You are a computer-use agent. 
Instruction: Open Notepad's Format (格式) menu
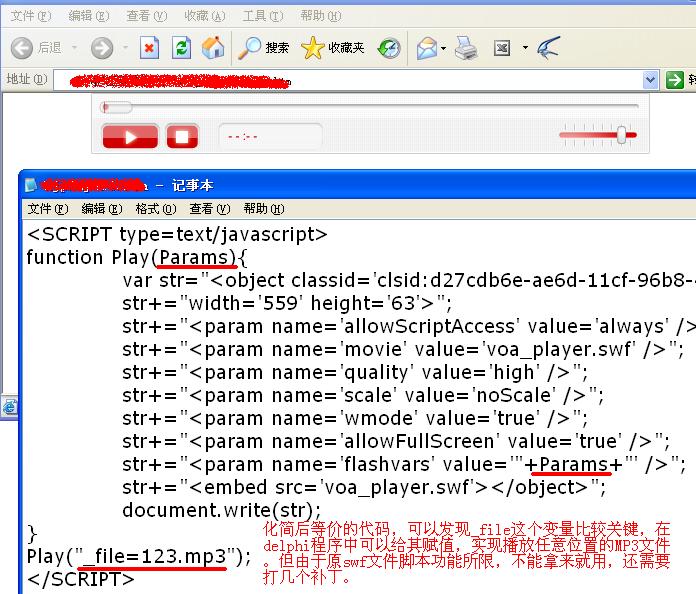(x=155, y=209)
